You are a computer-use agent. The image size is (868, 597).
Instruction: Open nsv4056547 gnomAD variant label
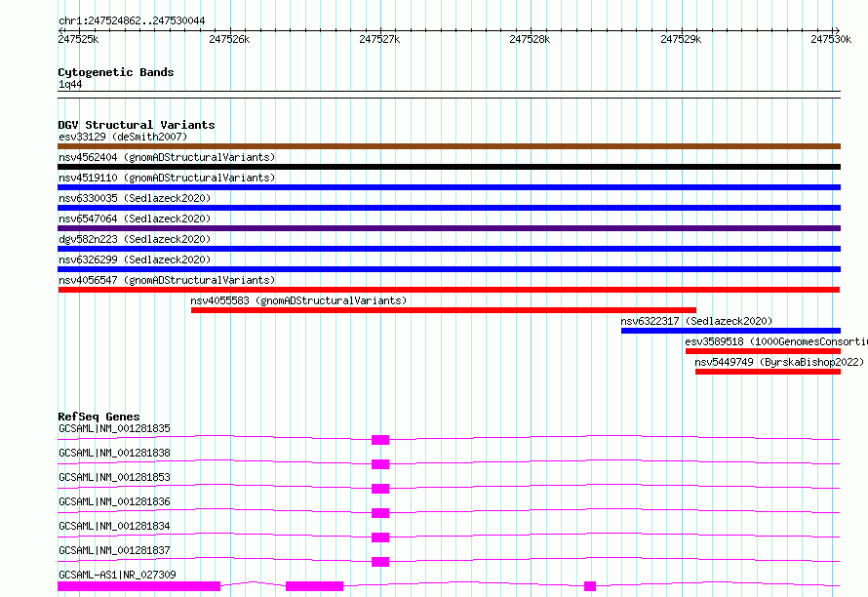pos(167,280)
